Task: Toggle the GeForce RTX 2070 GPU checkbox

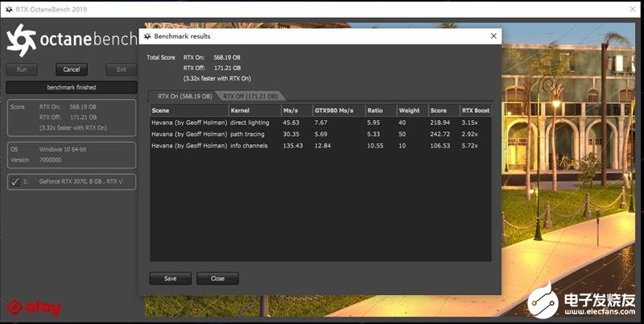Action: (14, 181)
